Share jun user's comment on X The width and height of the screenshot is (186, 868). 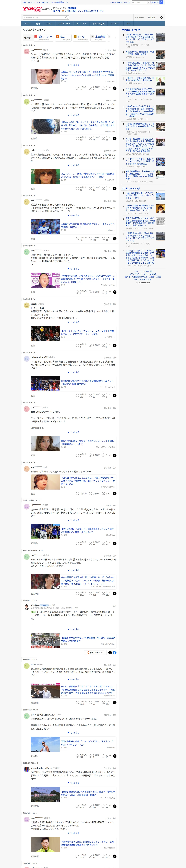(x=115, y=138)
